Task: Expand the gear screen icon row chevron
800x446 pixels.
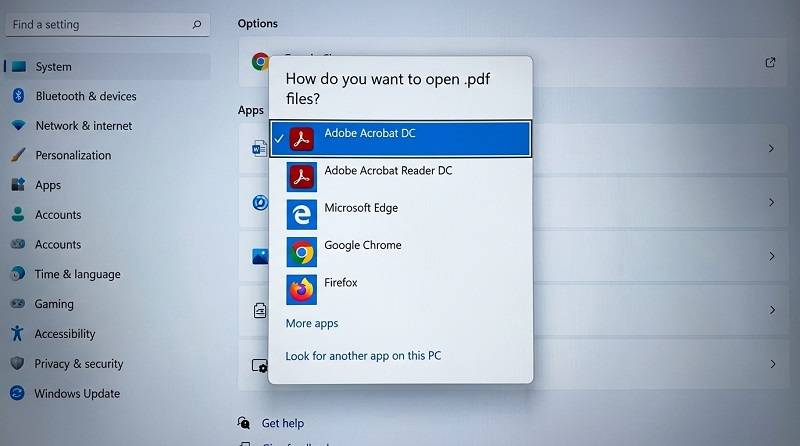Action: click(772, 364)
